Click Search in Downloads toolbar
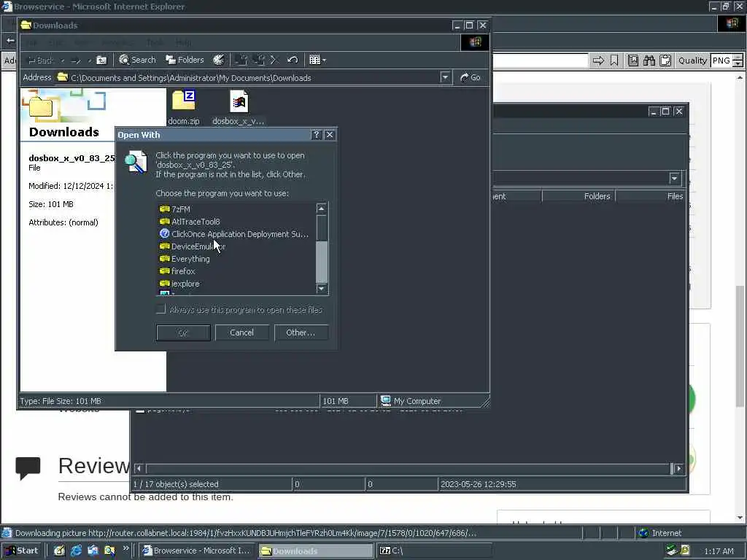 pyautogui.click(x=137, y=60)
